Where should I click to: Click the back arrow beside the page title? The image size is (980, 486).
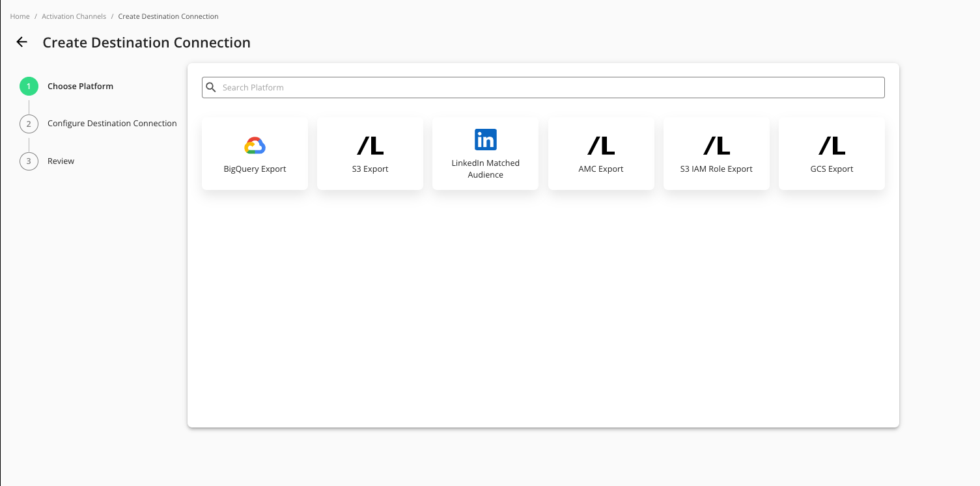(x=22, y=42)
